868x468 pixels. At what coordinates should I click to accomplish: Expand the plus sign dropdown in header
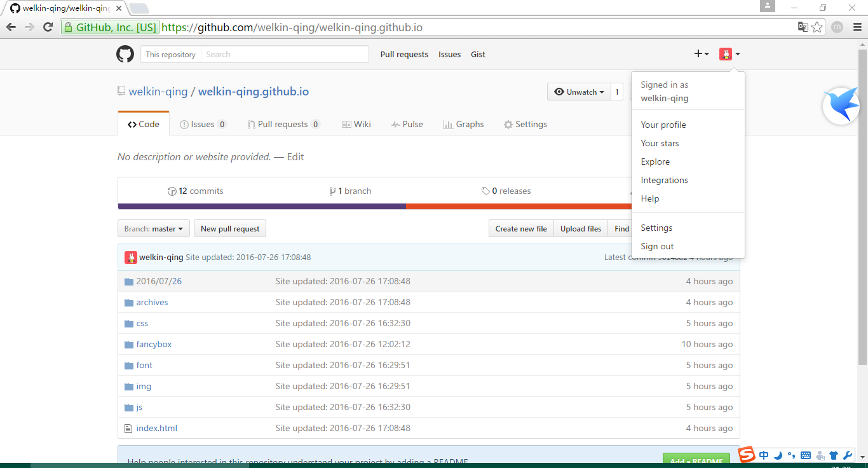pyautogui.click(x=702, y=54)
